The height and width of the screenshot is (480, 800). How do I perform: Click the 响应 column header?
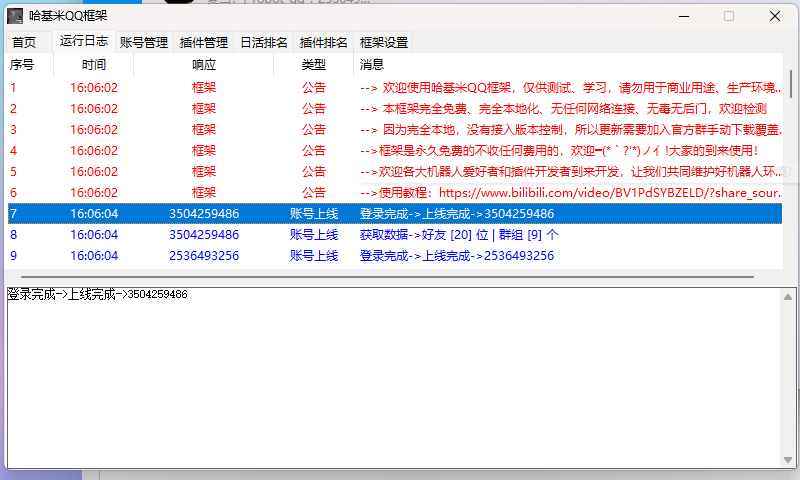pyautogui.click(x=203, y=64)
